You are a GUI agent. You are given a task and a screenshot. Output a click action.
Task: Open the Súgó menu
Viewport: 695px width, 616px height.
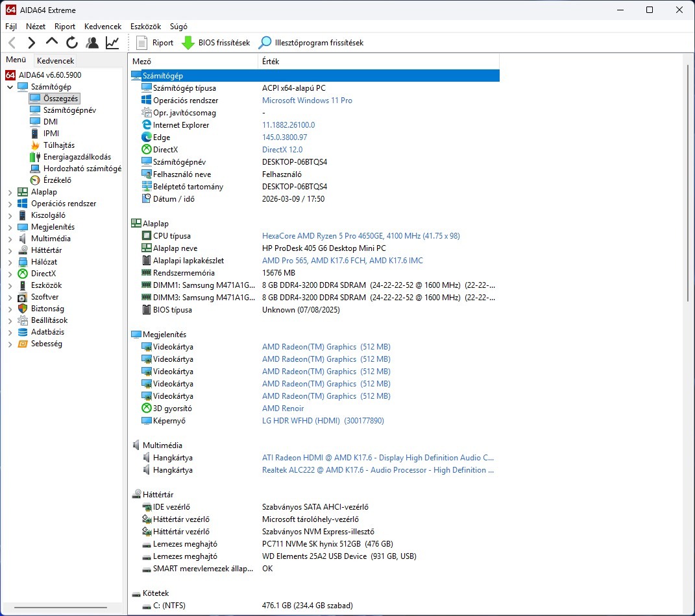178,27
